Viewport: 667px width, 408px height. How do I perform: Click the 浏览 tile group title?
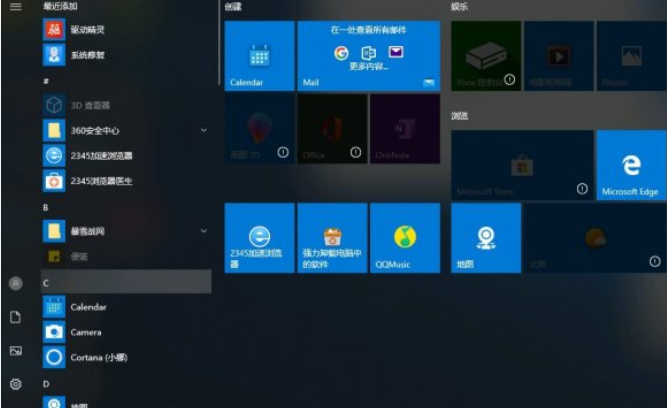click(x=459, y=116)
